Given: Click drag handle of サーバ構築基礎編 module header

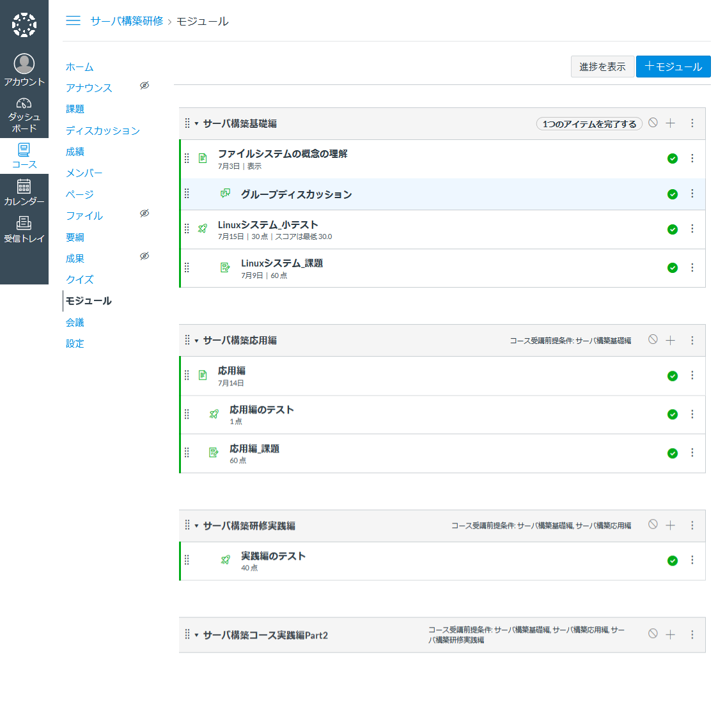Looking at the screenshot, I should (187, 123).
